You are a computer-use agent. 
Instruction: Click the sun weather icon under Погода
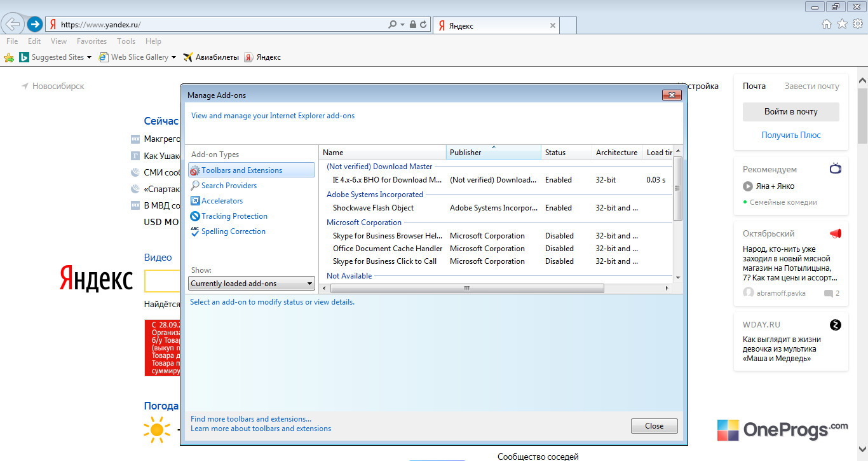tap(157, 430)
